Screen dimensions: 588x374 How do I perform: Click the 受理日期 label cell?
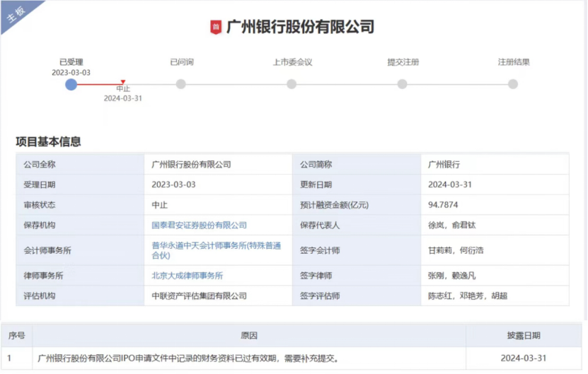click(80, 185)
